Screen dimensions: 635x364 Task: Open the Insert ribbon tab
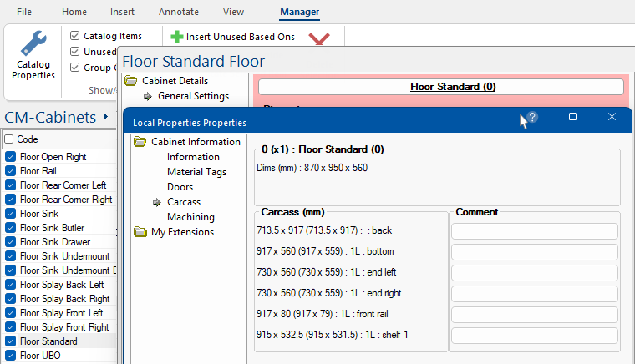pos(122,12)
